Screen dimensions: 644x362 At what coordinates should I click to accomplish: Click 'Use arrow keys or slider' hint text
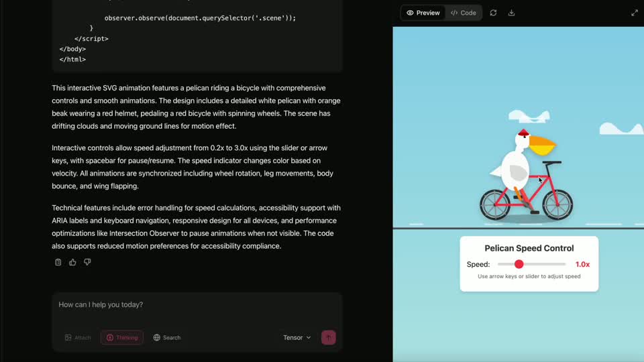tap(529, 276)
